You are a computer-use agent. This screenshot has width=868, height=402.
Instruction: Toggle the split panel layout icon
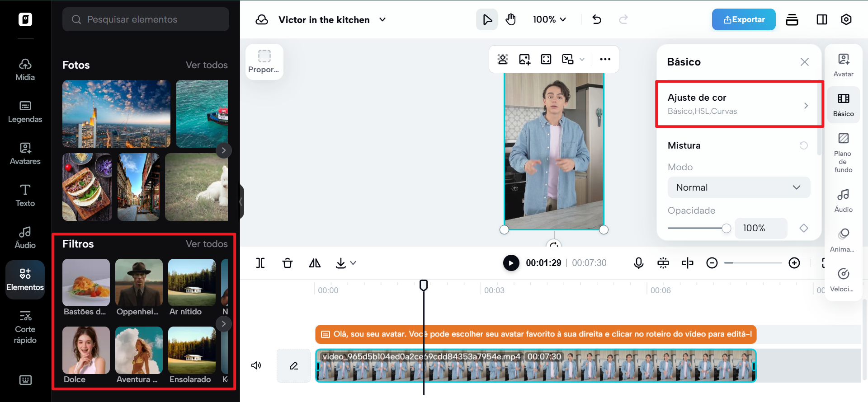click(x=822, y=19)
